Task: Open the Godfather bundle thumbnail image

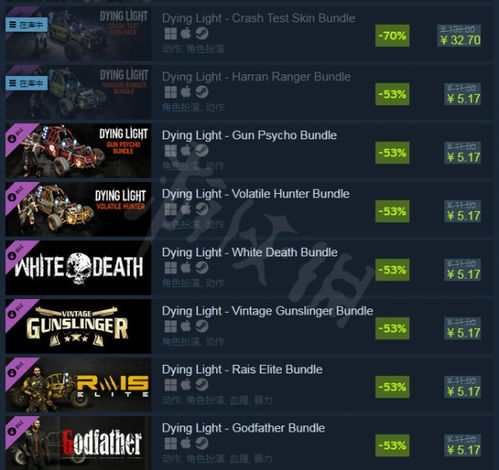Action: tap(78, 443)
